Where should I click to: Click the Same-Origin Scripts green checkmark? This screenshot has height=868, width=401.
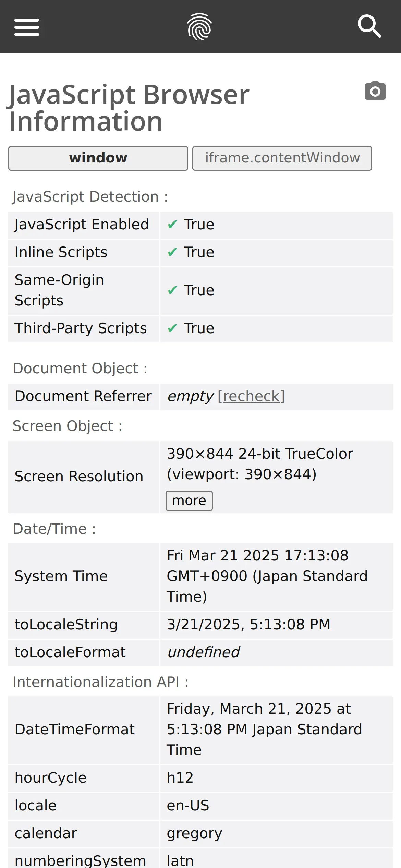click(172, 290)
